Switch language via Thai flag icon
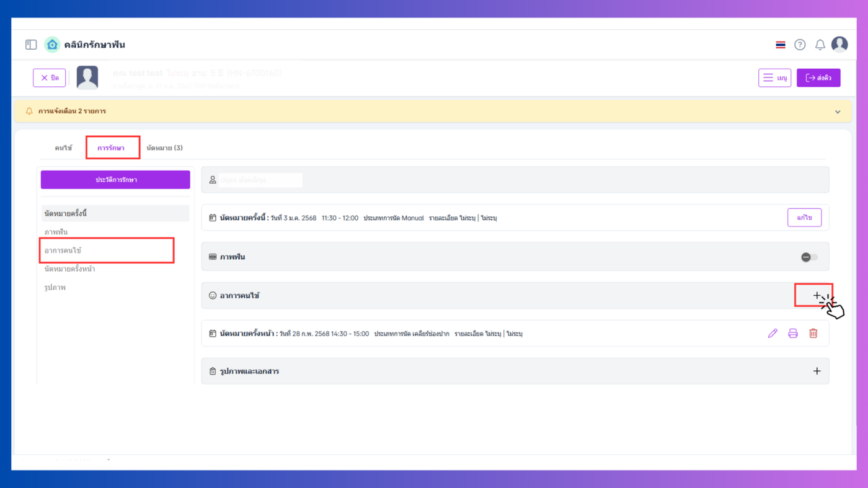868x488 pixels. click(x=781, y=45)
